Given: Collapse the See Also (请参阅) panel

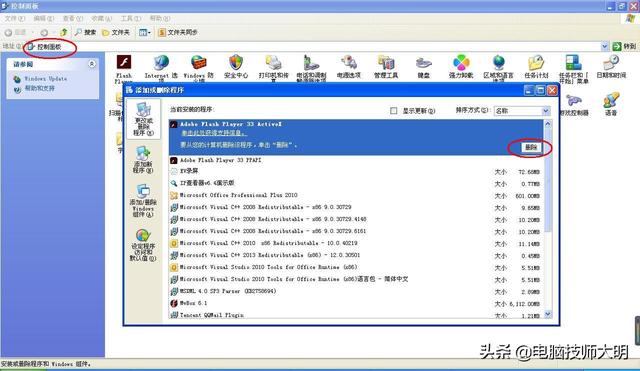Looking at the screenshot, I should pos(92,64).
